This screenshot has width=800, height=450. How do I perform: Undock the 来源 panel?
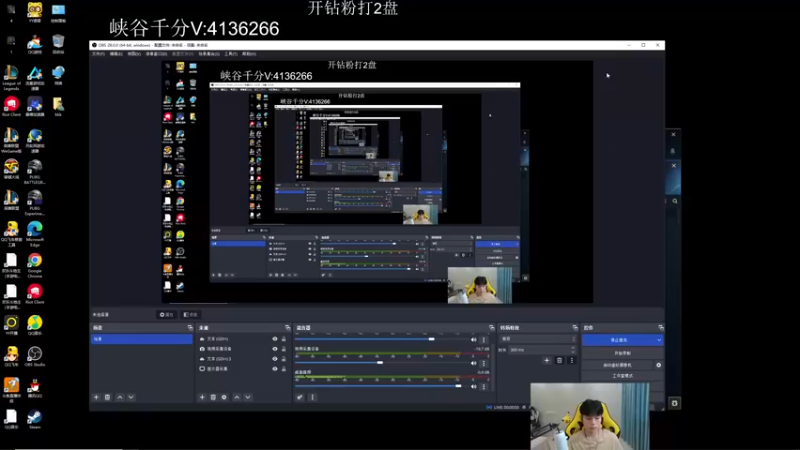[x=288, y=328]
